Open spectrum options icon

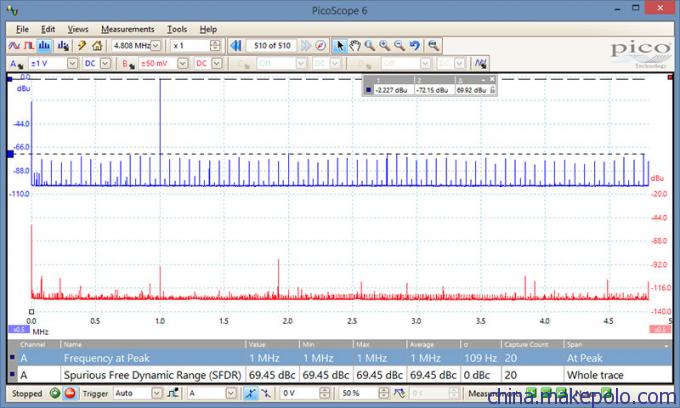click(63, 46)
